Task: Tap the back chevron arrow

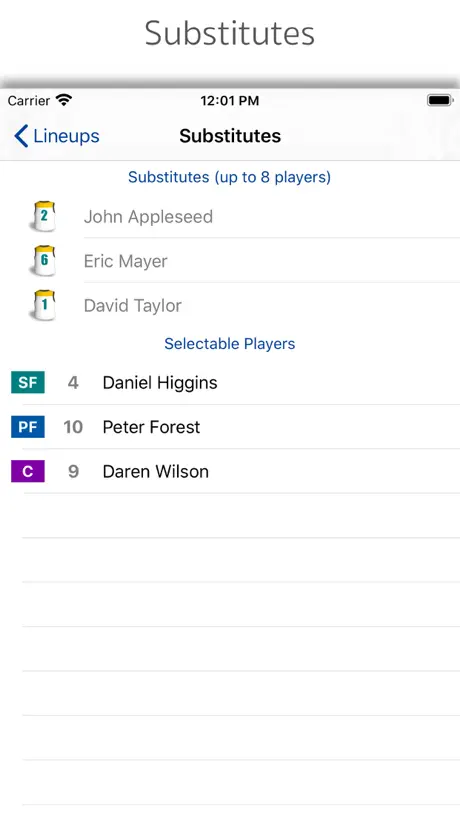Action: pyautogui.click(x=21, y=136)
